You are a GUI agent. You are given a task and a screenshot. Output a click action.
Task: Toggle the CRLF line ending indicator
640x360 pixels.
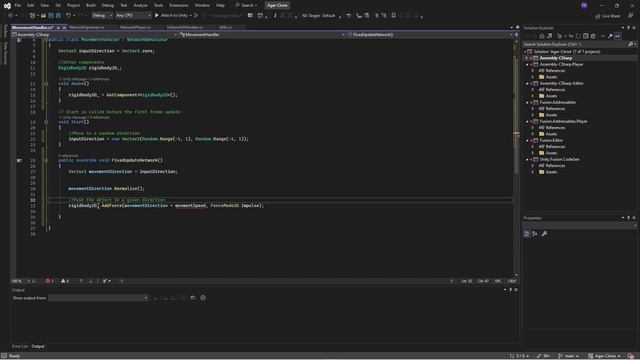(x=512, y=281)
